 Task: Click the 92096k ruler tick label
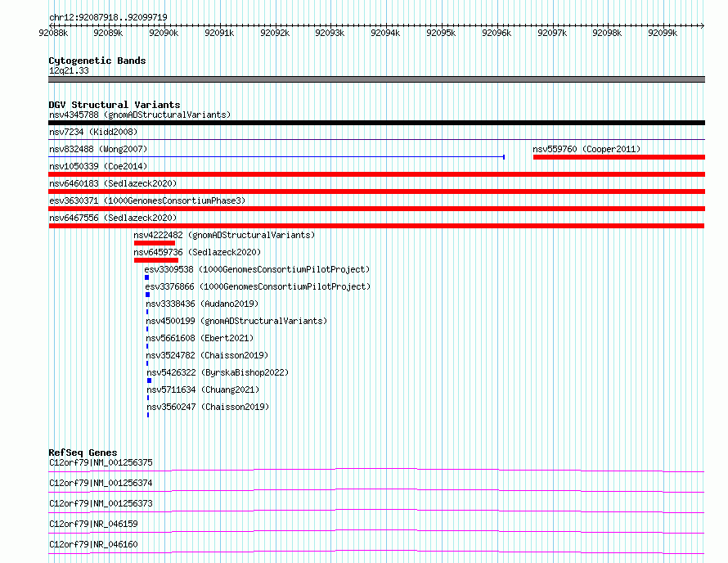497,33
